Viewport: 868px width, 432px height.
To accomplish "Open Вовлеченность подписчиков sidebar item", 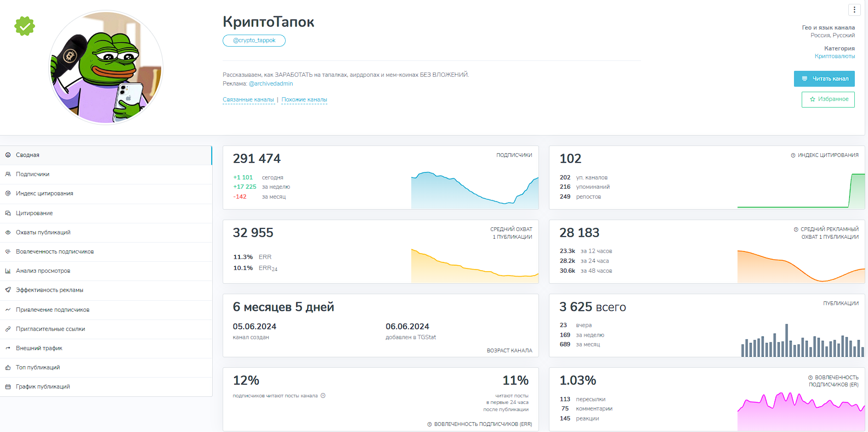I will (x=106, y=252).
